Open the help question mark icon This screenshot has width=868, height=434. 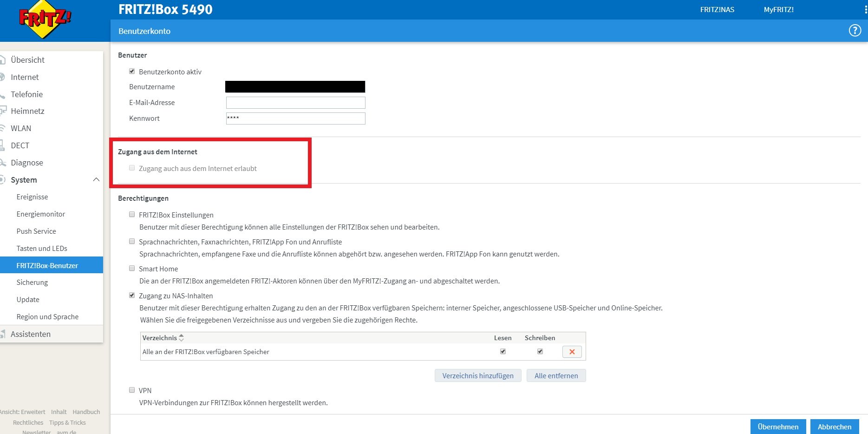(x=855, y=31)
